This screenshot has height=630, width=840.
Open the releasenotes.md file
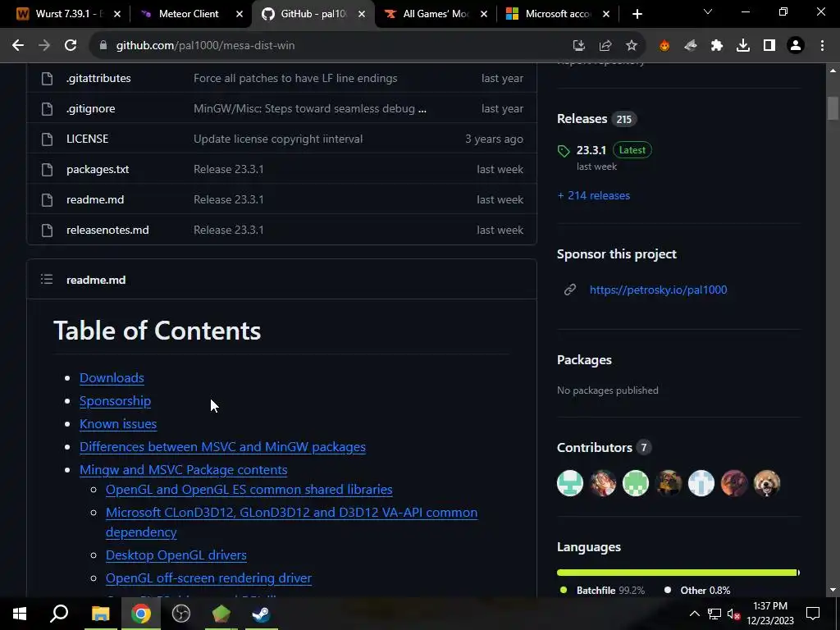coord(107,231)
